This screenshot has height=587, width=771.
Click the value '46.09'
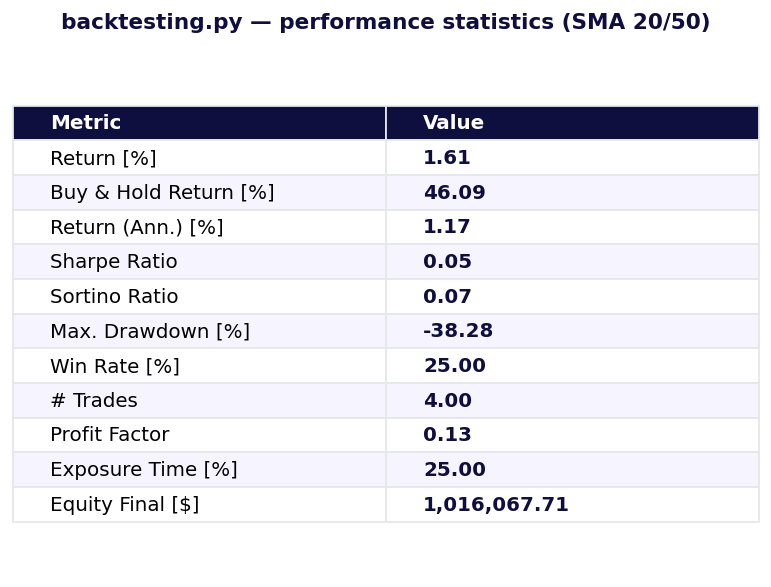(x=454, y=192)
